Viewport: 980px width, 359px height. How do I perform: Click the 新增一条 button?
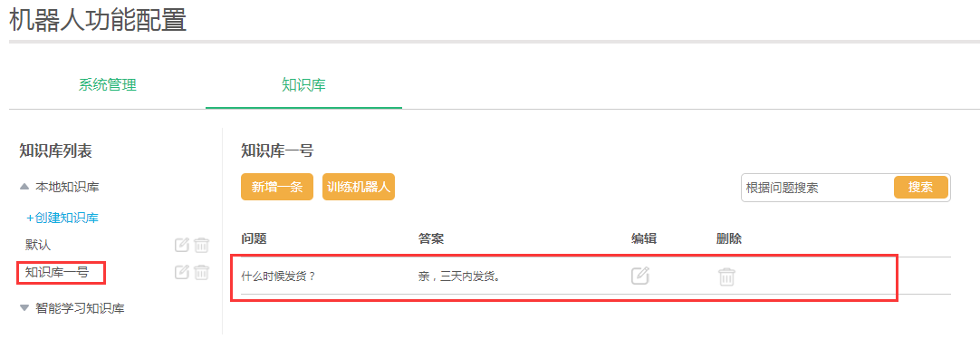277,187
